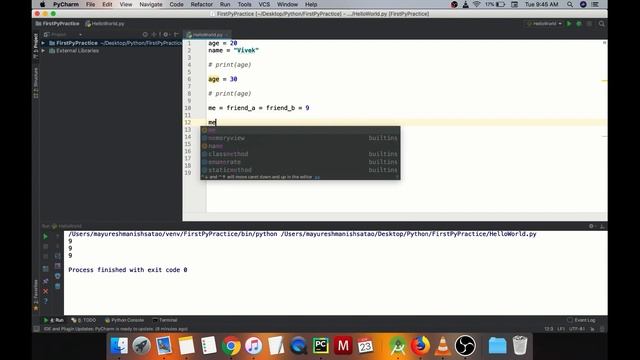Open the Project panel settings gear
The width and height of the screenshot is (640, 360).
166,35
